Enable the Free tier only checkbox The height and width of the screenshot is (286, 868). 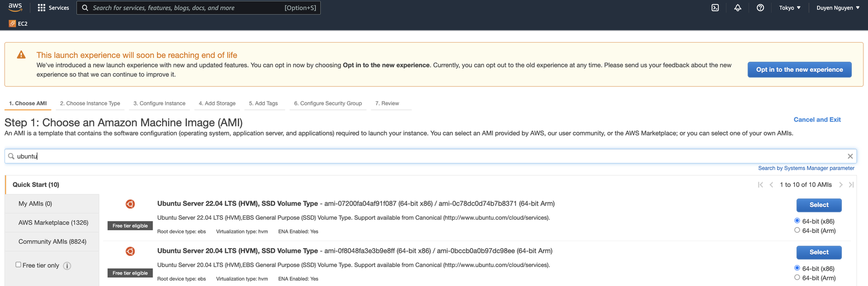click(x=18, y=265)
